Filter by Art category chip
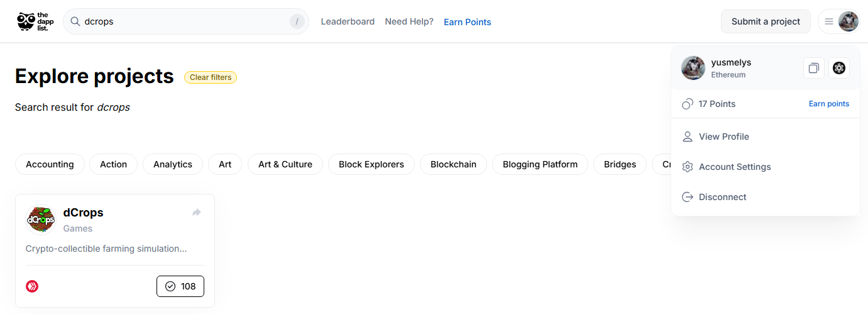868x314 pixels. 225,164
